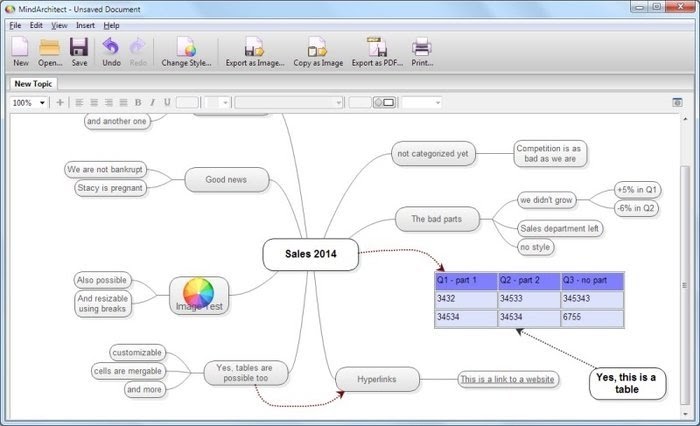Toggle italic text formatting
700x426 pixels.
pyautogui.click(x=152, y=102)
